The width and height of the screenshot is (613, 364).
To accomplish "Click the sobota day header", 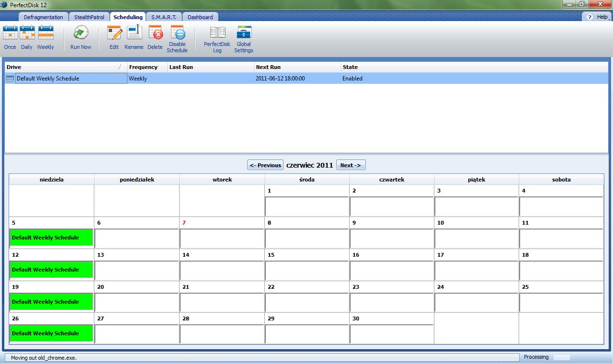I will (561, 180).
